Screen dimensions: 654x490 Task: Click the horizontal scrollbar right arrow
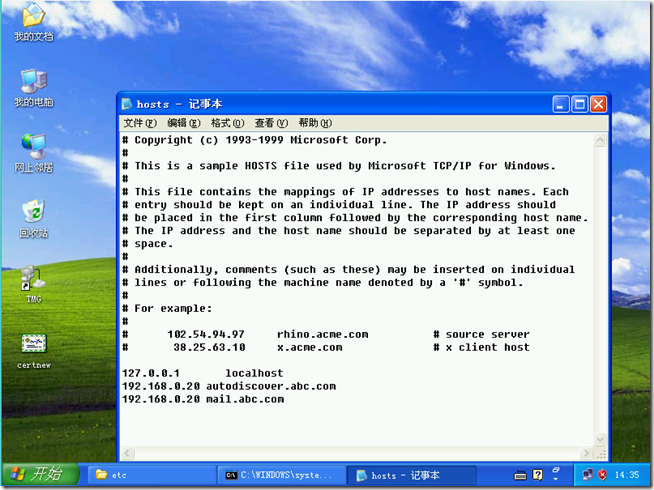click(x=586, y=453)
